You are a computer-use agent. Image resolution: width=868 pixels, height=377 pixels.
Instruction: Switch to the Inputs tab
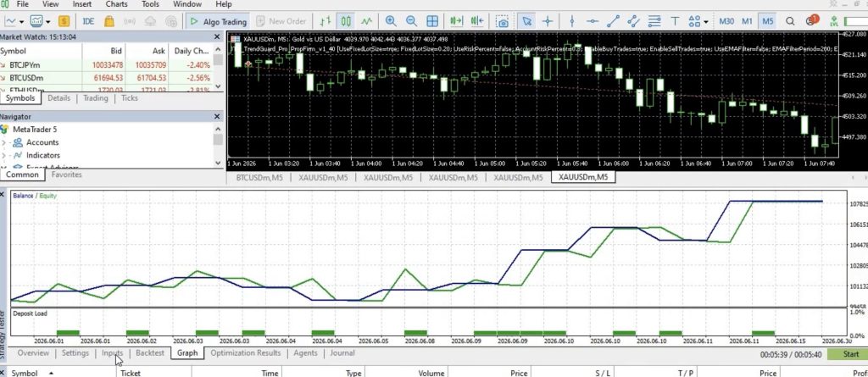tap(113, 352)
